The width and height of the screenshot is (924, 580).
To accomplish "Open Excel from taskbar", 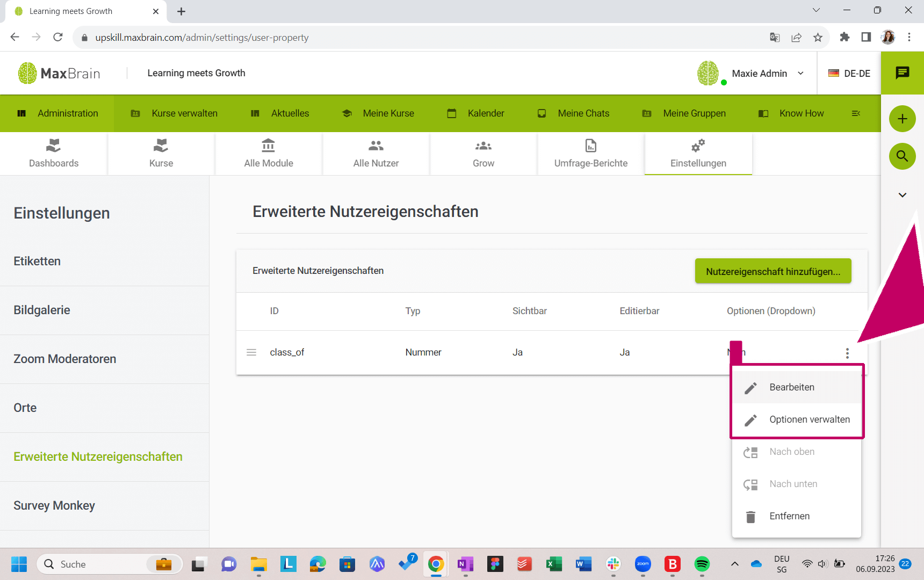I will (x=554, y=564).
